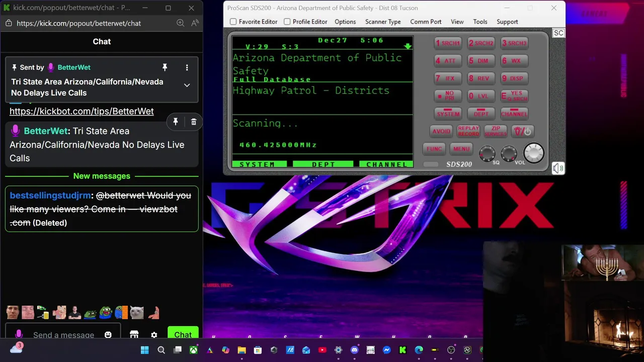Open the Comm Port menu
Viewport: 644px width, 362px height.
426,22
